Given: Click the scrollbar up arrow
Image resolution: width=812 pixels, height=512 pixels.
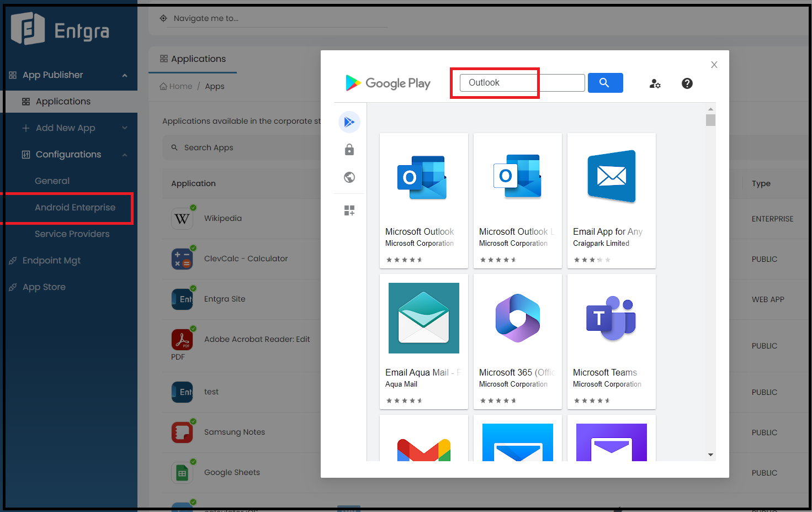Looking at the screenshot, I should click(710, 109).
